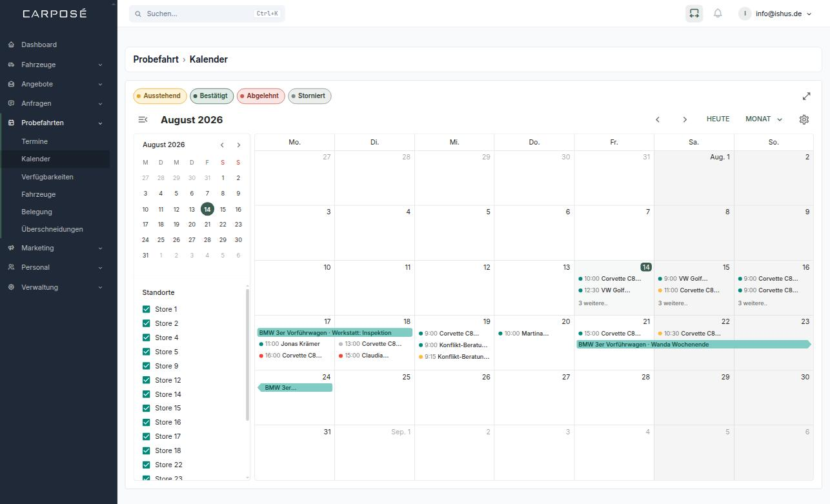Toggle the Ausstehend status filter chip
Screen dimensions: 830x504
[x=160, y=96]
